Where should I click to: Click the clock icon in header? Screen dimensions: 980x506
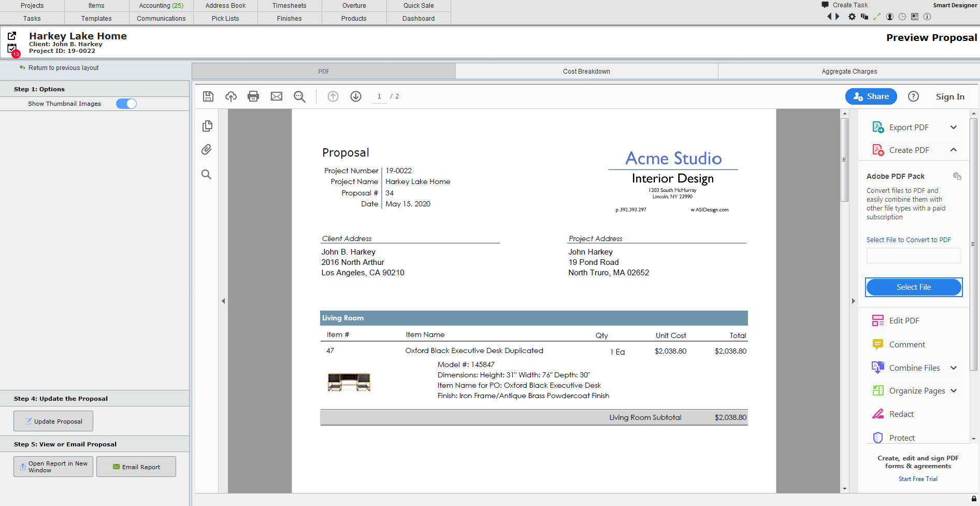902,17
